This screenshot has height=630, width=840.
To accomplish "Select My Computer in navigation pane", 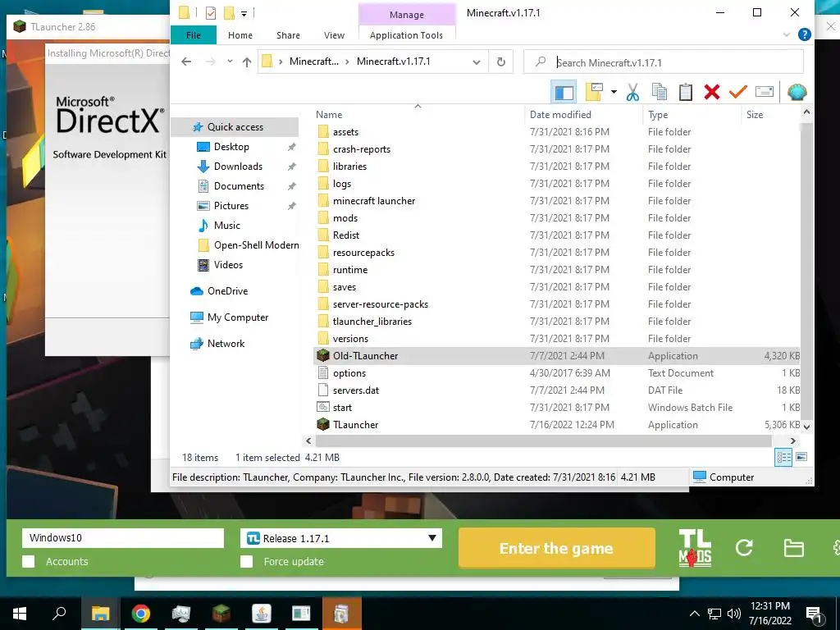I will tap(237, 317).
